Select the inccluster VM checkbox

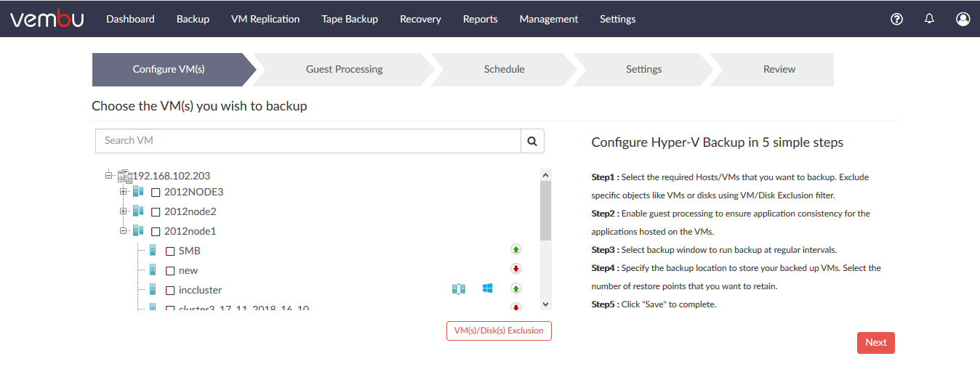pyautogui.click(x=170, y=291)
